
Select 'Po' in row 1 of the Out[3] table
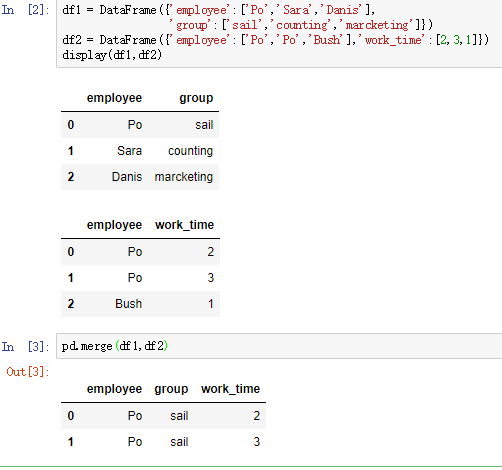(135, 442)
